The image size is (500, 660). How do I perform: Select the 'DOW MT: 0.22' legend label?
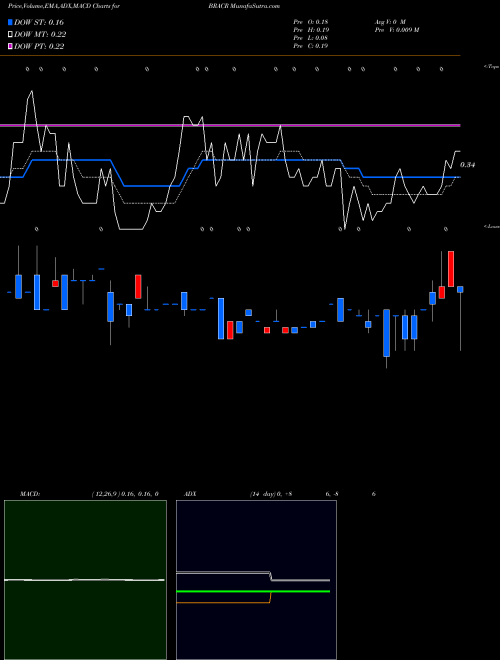coord(40,35)
